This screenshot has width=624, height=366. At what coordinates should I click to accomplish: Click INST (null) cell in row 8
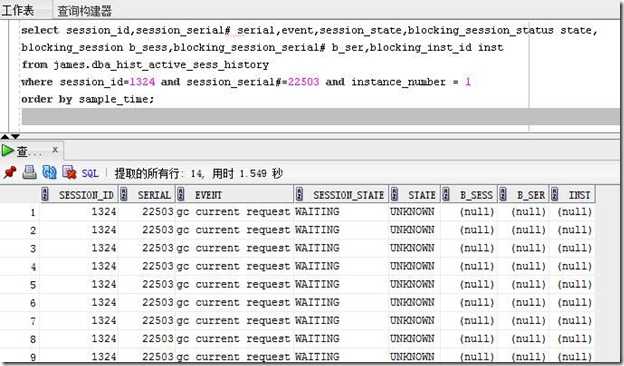(573, 339)
